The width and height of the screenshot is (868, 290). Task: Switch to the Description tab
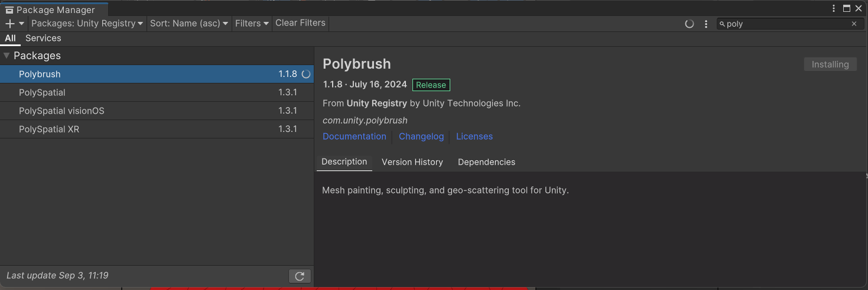(344, 162)
